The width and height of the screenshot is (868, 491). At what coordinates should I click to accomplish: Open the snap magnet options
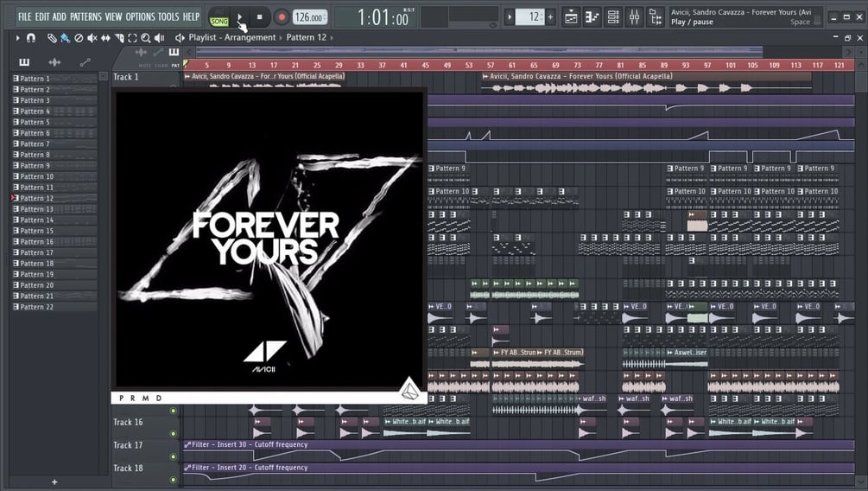coord(31,38)
